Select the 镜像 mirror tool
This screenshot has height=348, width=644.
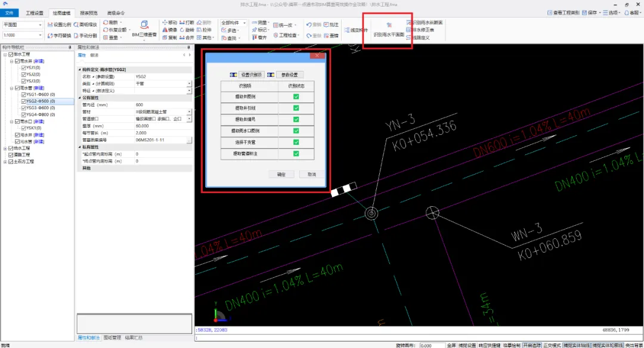click(169, 30)
